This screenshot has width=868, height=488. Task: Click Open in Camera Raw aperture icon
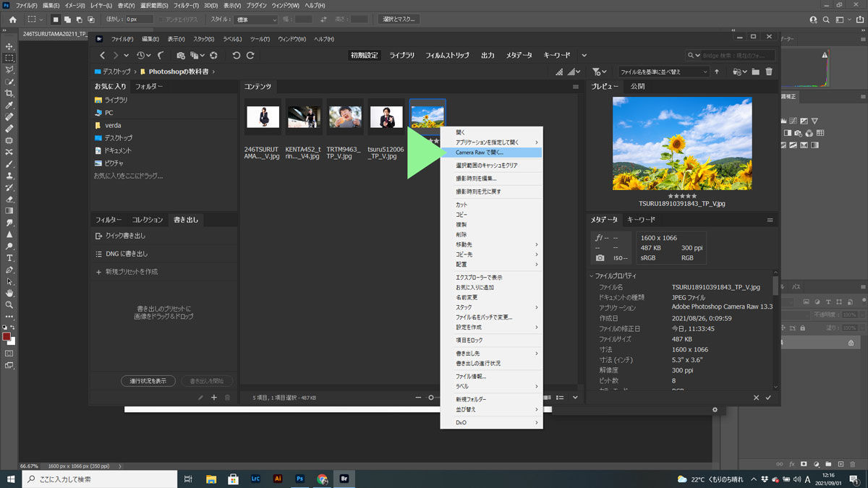point(213,55)
